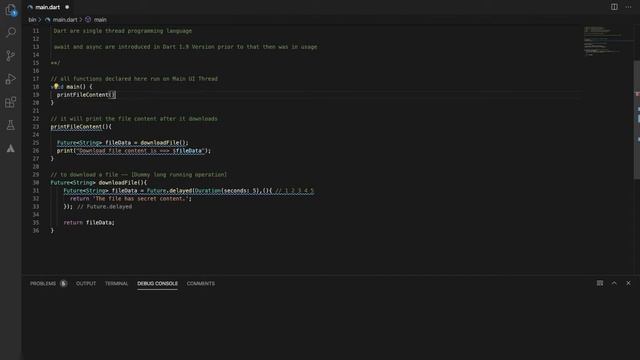Click the triangle icon in the activity bar
Screen dimensions: 640x360
[11, 148]
